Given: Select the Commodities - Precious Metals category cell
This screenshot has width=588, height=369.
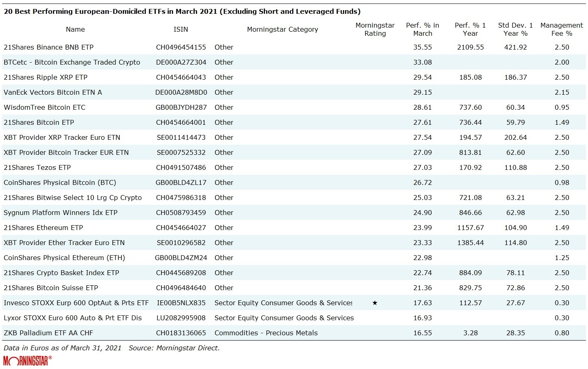Looking at the screenshot, I should (x=266, y=333).
